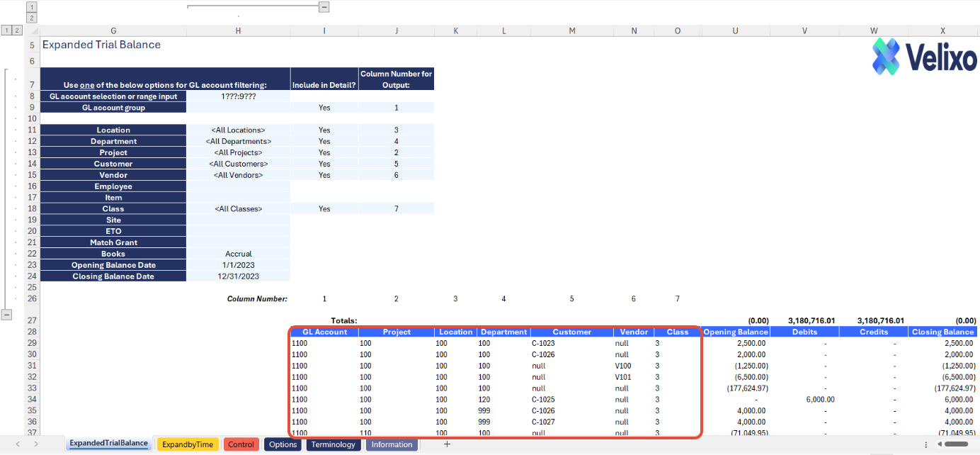Add a new sheet with plus icon

coord(447,444)
